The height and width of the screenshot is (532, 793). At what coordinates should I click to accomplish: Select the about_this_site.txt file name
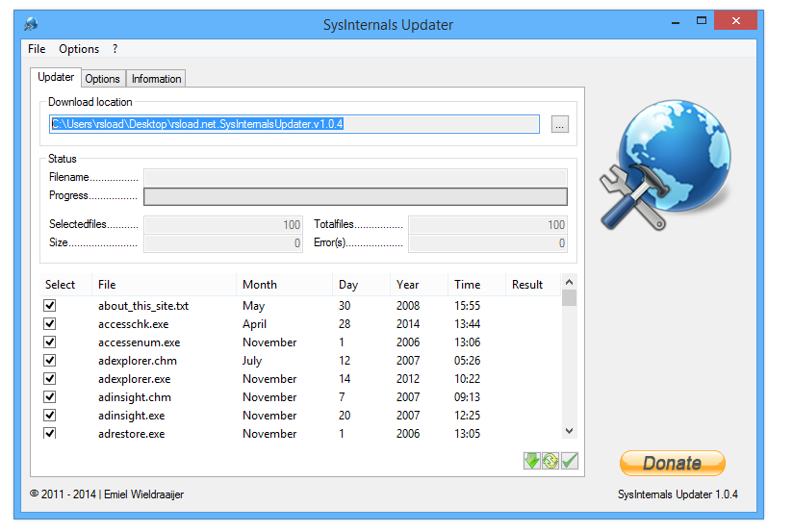(143, 306)
